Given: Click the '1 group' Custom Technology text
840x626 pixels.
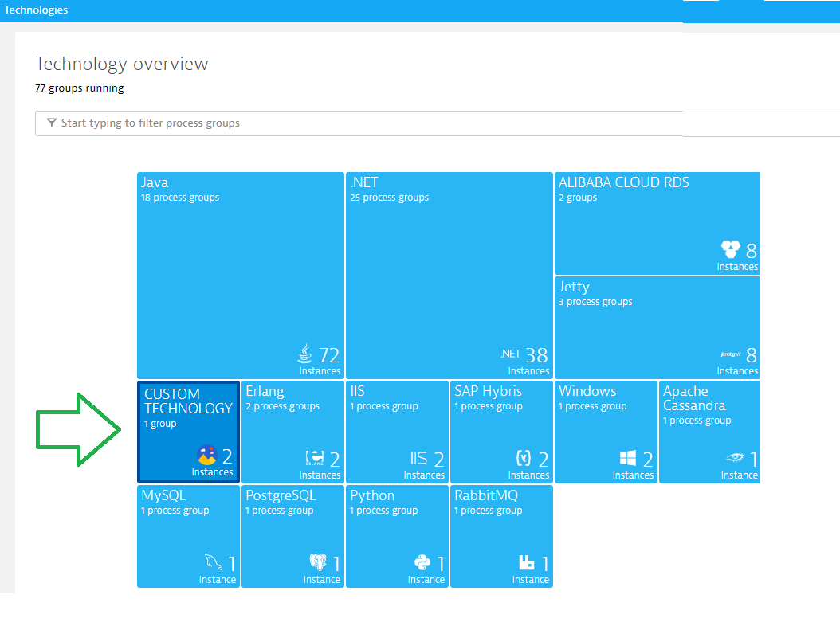Looking at the screenshot, I should pyautogui.click(x=160, y=424).
